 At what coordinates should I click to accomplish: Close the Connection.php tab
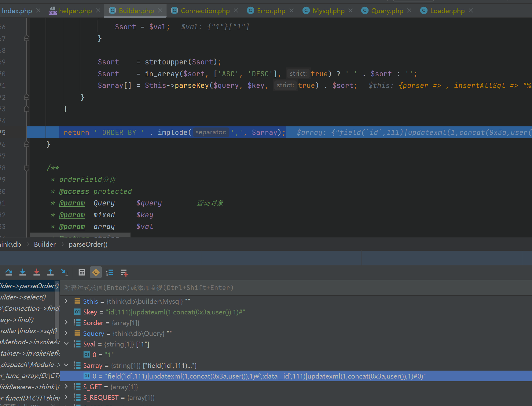pyautogui.click(x=236, y=11)
